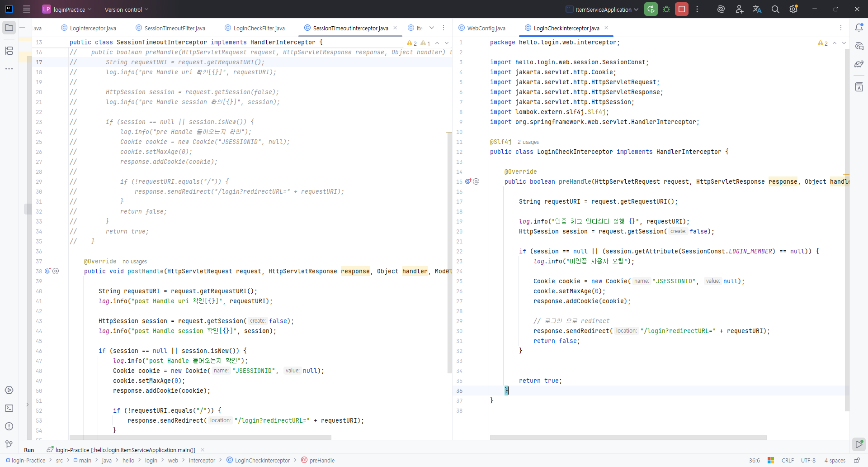
Task: Open IDE settings gear icon
Action: coord(793,9)
